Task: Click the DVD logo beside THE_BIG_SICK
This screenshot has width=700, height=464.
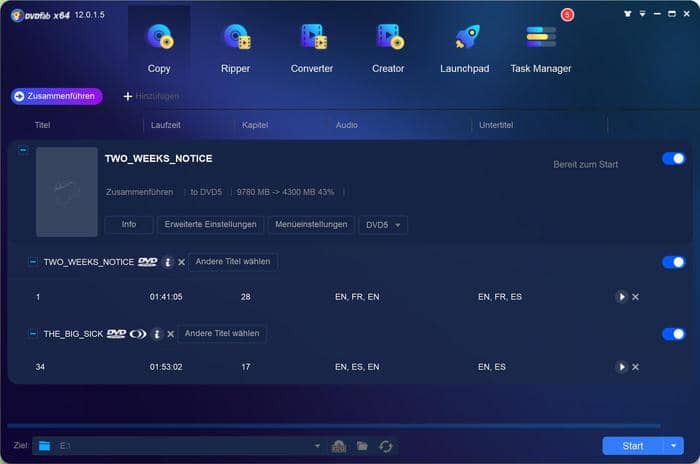Action: [116, 334]
